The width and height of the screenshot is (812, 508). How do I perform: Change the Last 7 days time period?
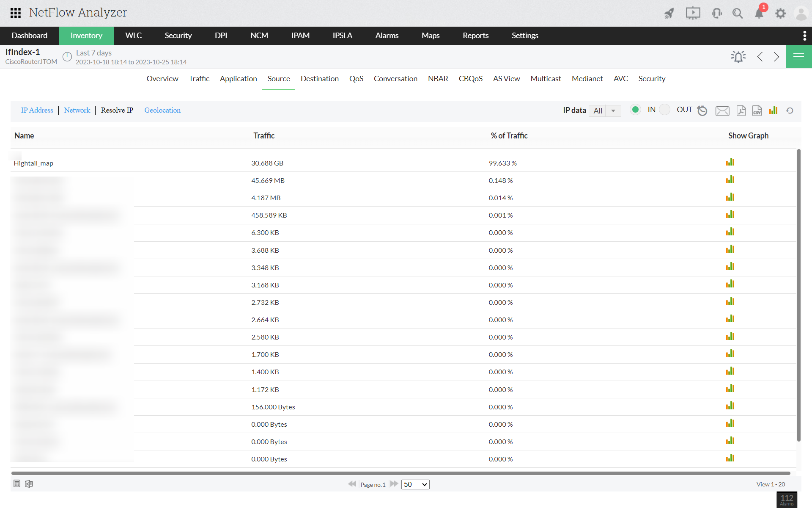pyautogui.click(x=93, y=53)
